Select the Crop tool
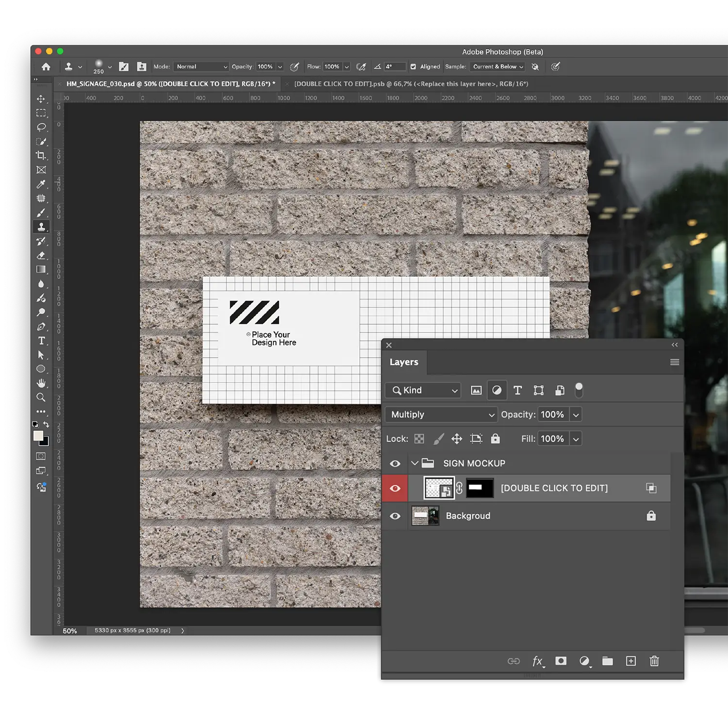728x728 pixels. click(x=41, y=155)
